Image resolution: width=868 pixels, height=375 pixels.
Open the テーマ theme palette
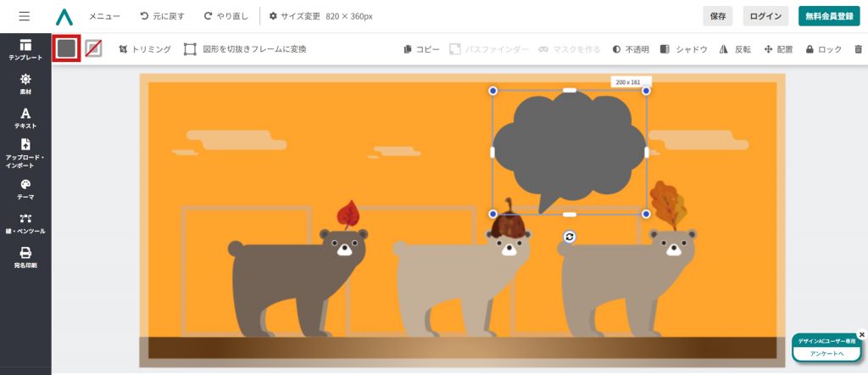click(x=25, y=188)
